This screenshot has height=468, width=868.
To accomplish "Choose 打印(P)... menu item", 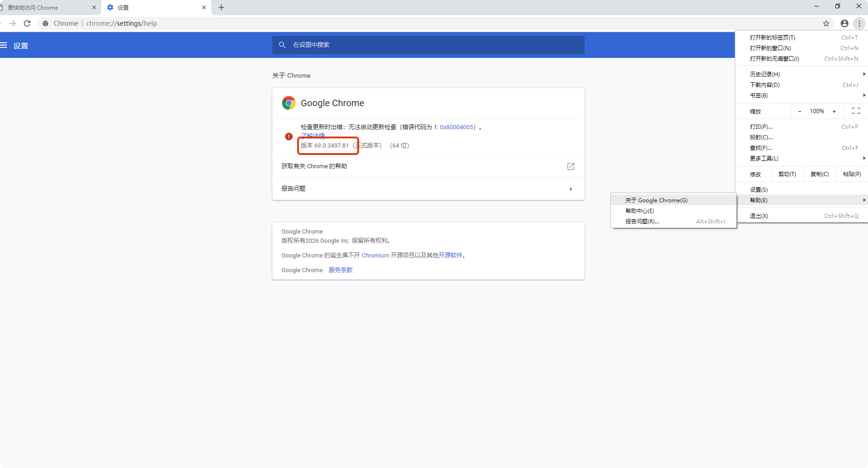I will (x=801, y=126).
